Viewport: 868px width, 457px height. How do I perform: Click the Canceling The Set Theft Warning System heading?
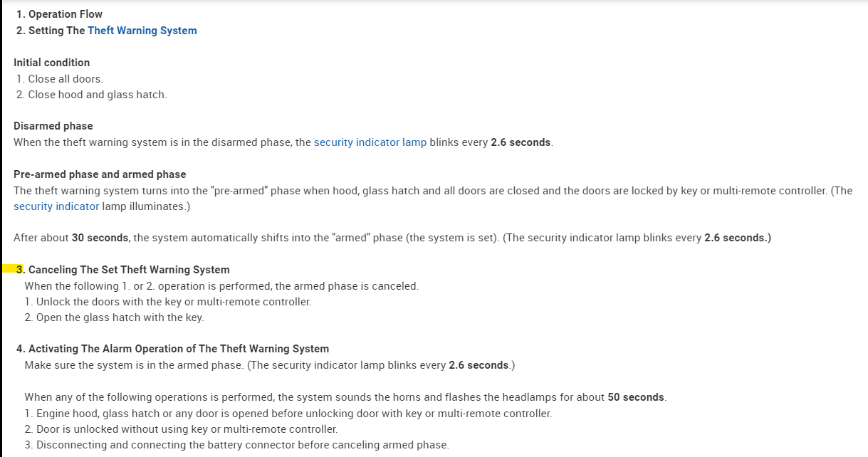tap(128, 270)
